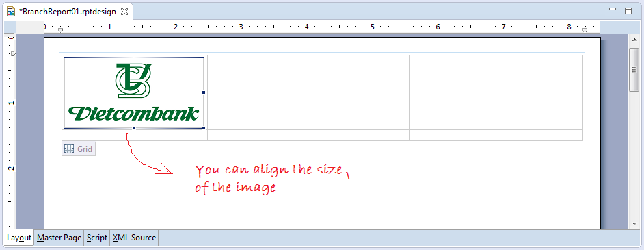Click the right margin marker on horizontal ruler
Viewport: 644px width, 250px height.
coord(585,30)
